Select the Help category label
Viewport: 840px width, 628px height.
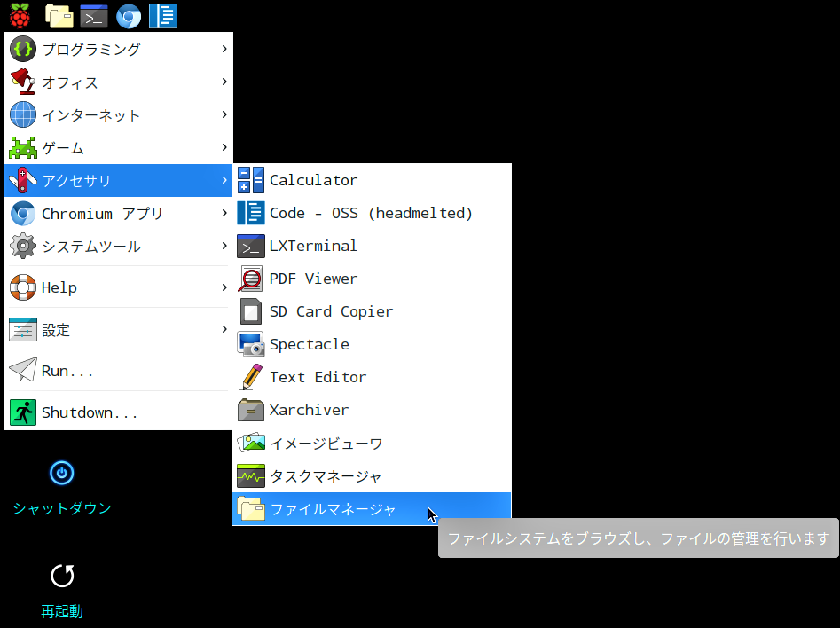tap(59, 287)
